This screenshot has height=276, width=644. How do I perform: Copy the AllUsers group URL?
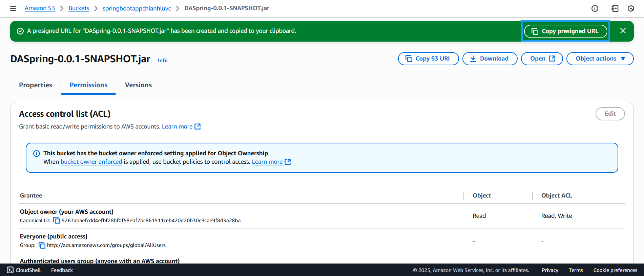(42, 245)
